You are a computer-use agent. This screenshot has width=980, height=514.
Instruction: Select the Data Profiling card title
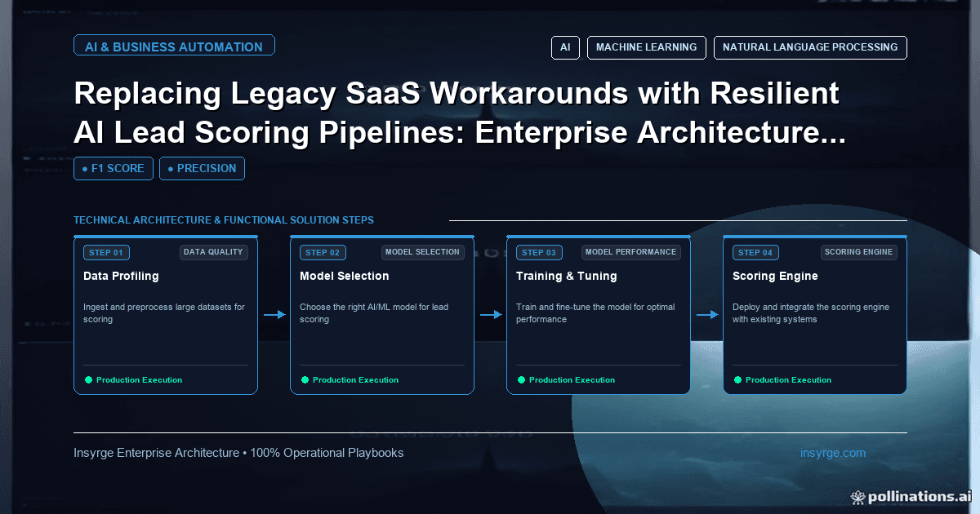(121, 276)
